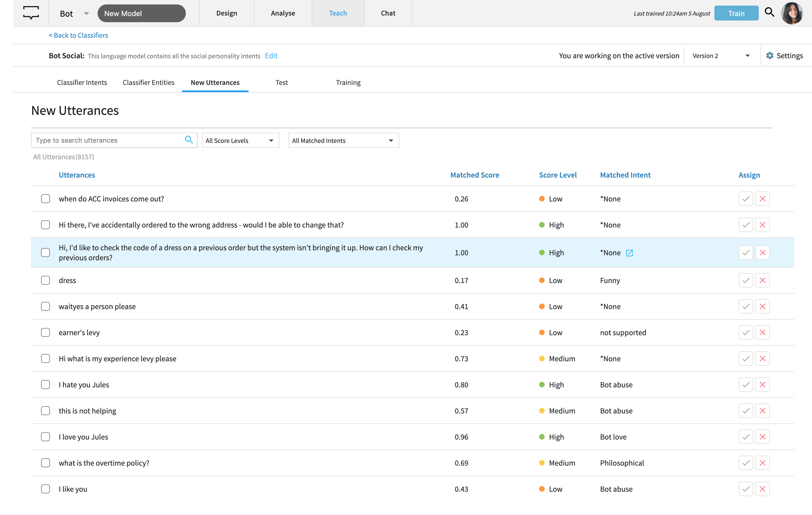Click the search icon in utterances field
812x515 pixels.
pyautogui.click(x=189, y=140)
